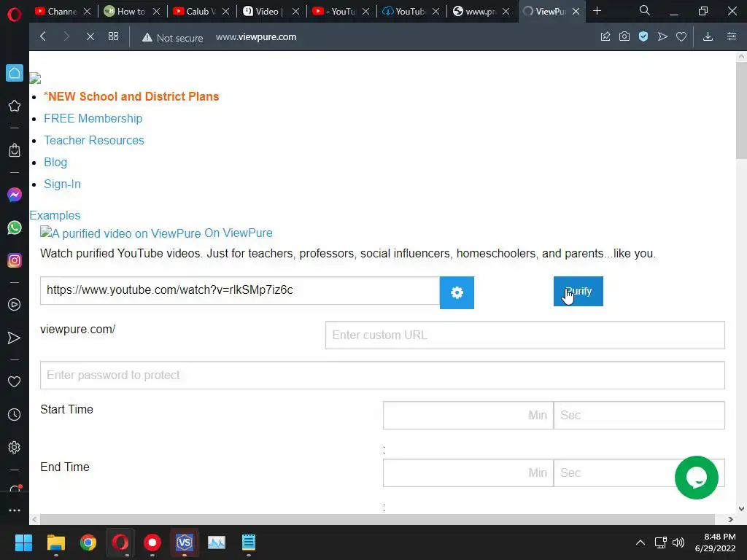Viewport: 747px width, 560px height.
Task: Click the End Time Min field
Action: pyautogui.click(x=468, y=472)
